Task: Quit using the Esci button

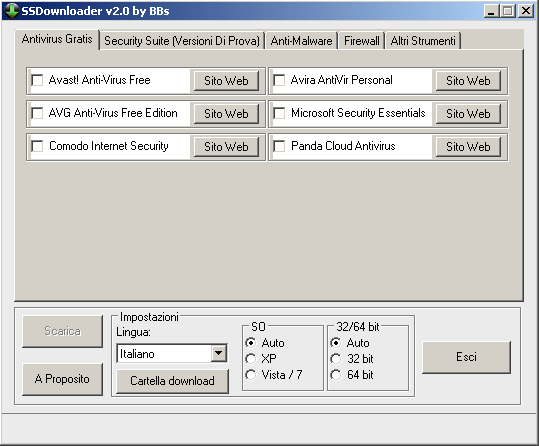Action: (x=466, y=357)
